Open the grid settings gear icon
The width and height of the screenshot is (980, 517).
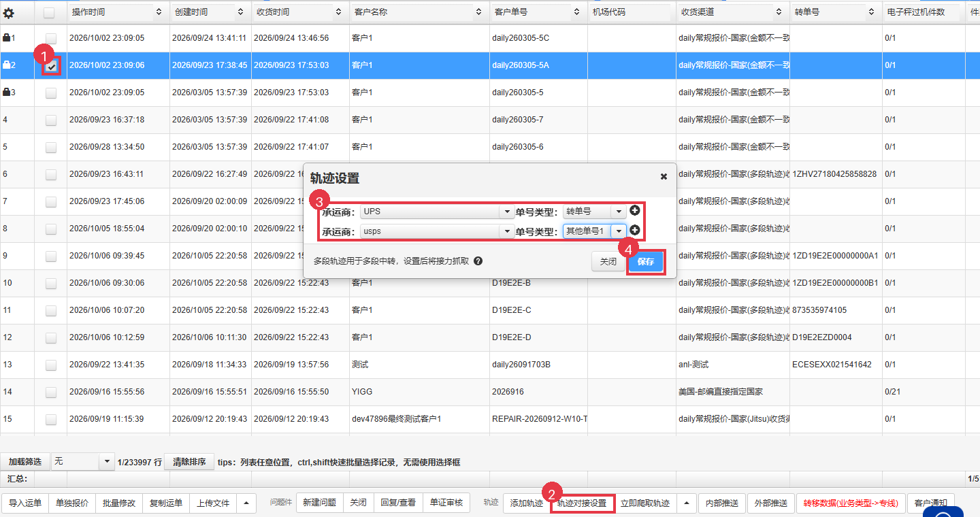pyautogui.click(x=9, y=12)
